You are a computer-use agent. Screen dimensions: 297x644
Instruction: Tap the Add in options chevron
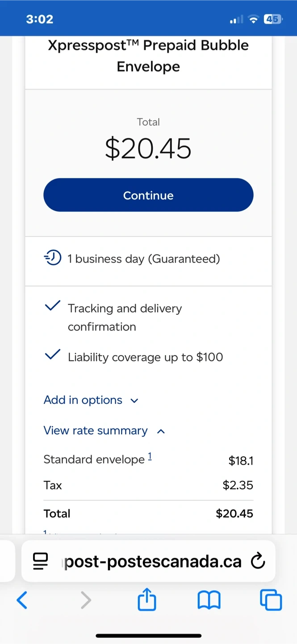[x=134, y=401]
